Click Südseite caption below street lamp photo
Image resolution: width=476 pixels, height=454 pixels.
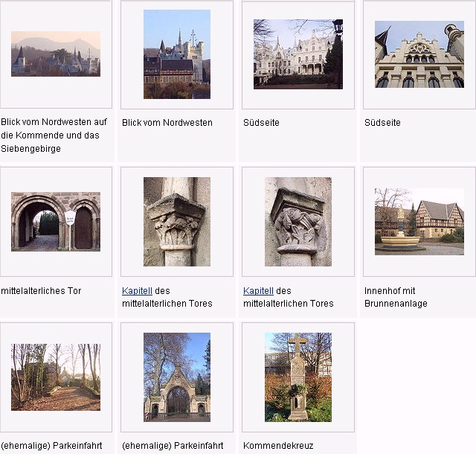click(261, 123)
